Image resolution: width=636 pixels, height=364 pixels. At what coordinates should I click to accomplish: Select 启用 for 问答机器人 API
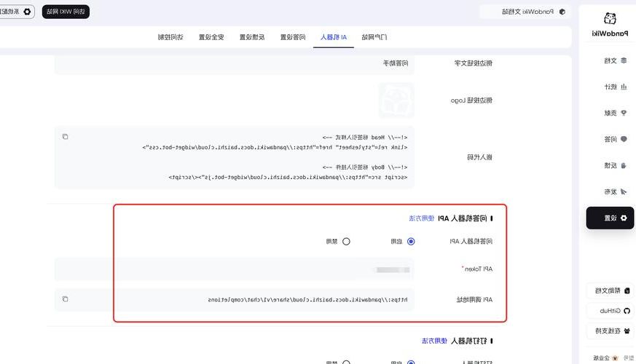411,242
